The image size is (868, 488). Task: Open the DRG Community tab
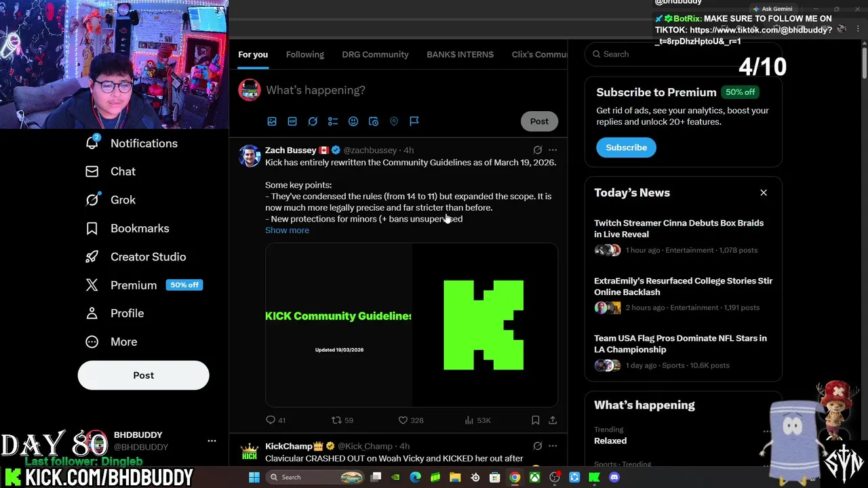point(375,54)
